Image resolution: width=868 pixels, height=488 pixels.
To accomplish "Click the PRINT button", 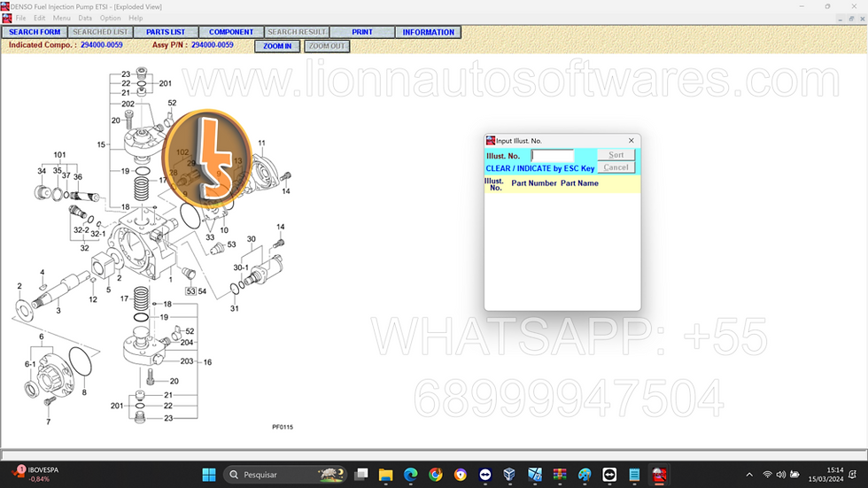I will click(362, 32).
